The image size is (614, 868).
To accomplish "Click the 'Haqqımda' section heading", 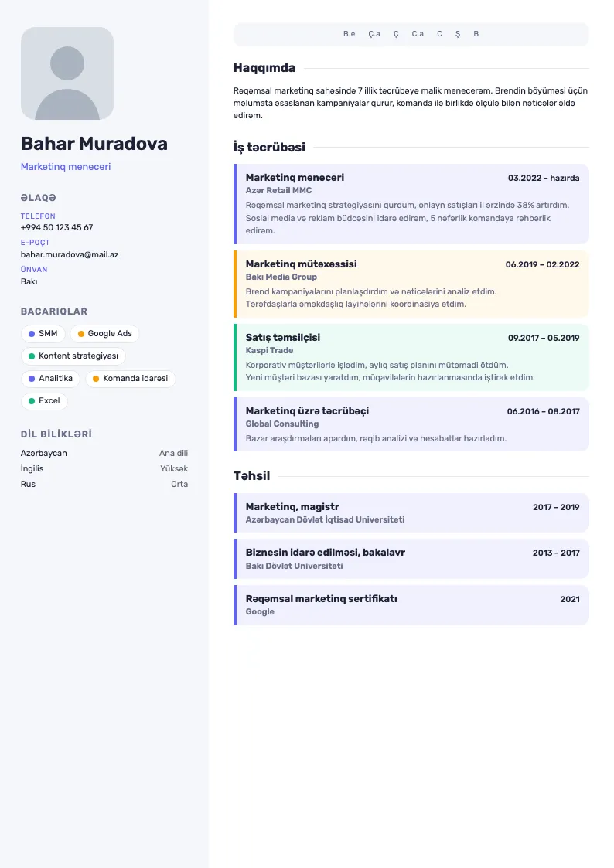I will 264,68.
